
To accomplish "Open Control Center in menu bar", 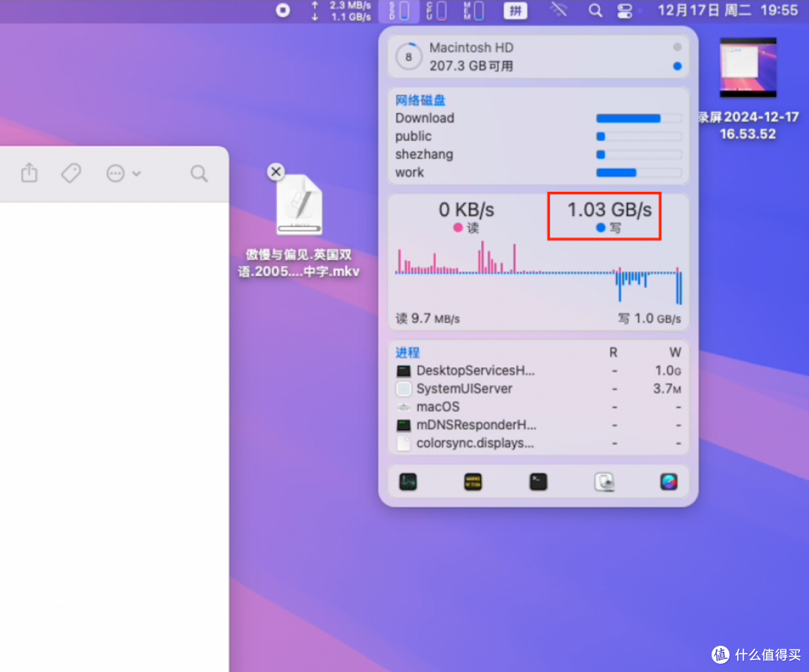I will point(624,10).
